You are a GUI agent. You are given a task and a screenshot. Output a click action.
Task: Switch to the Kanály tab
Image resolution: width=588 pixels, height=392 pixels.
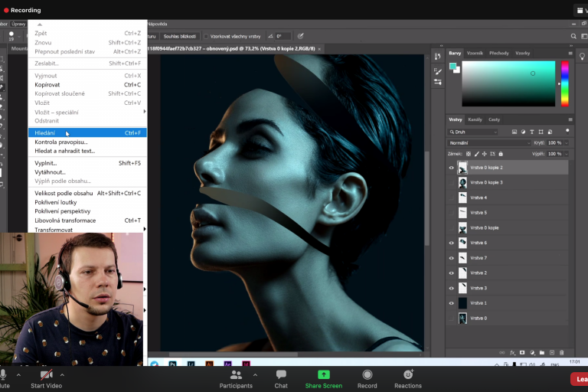tap(475, 119)
